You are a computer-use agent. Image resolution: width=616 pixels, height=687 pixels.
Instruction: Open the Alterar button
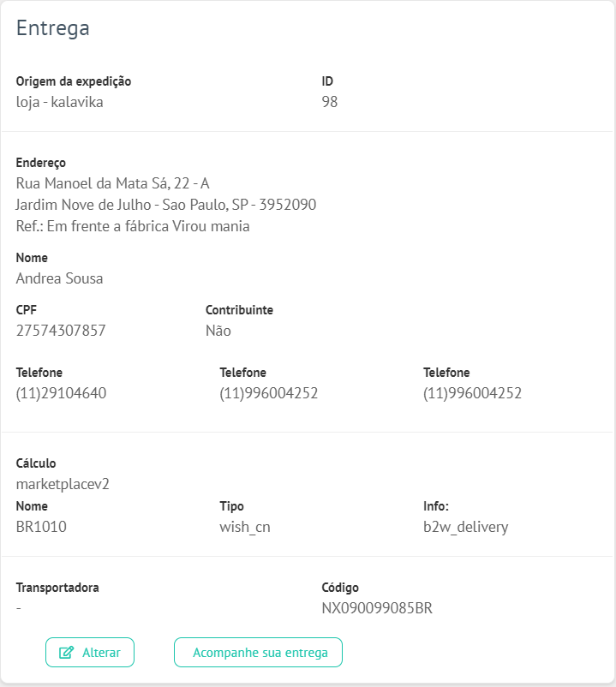(90, 653)
